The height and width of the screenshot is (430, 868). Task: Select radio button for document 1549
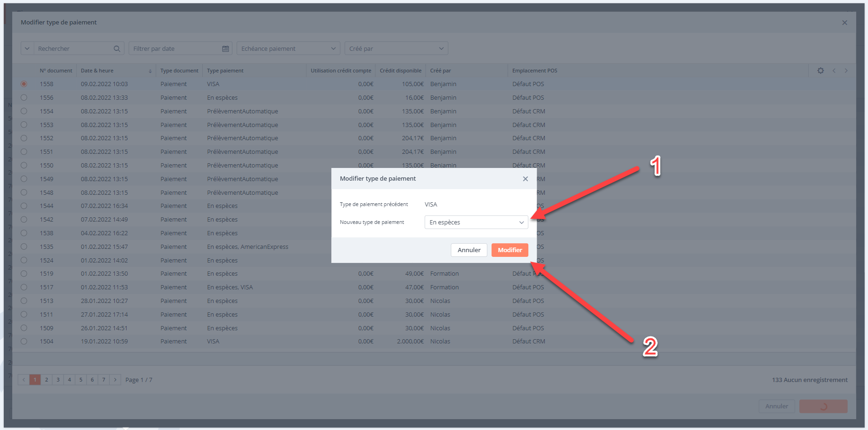coord(24,179)
